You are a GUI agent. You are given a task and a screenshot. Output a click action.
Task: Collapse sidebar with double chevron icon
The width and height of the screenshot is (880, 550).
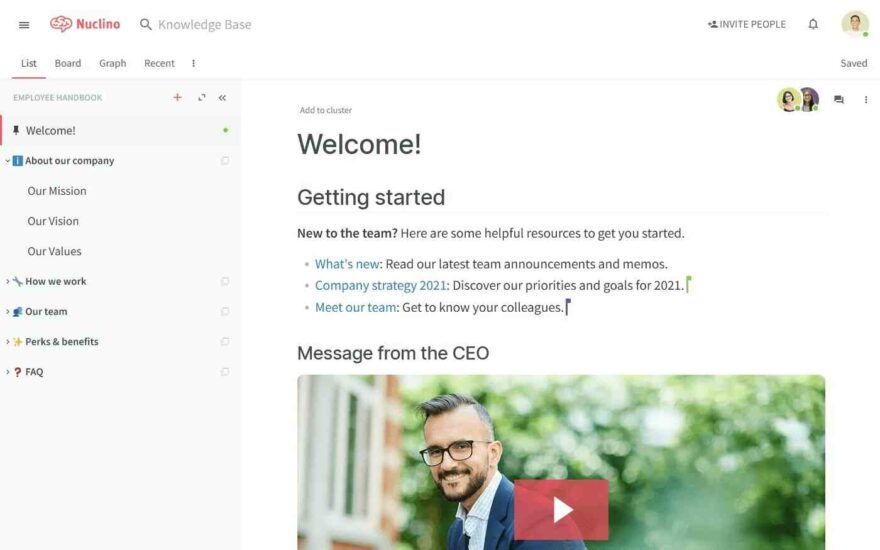(222, 98)
